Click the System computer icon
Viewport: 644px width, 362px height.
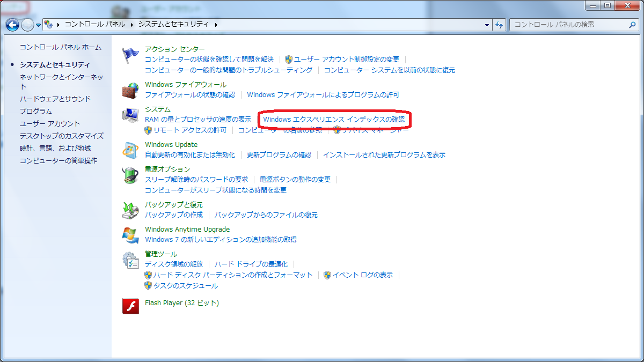pos(130,115)
